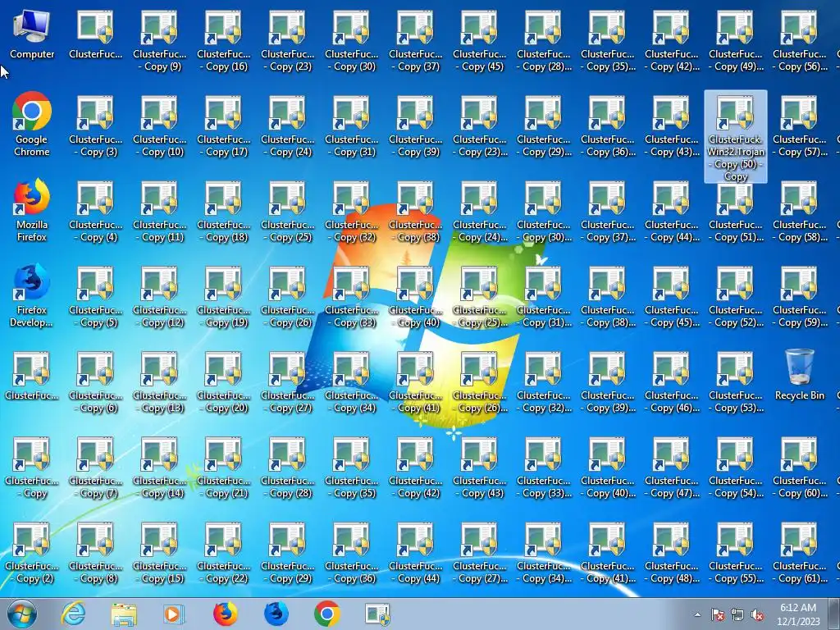Select the ClusterFuck Copy (22) shortcut
The height and width of the screenshot is (630, 840).
(223, 552)
